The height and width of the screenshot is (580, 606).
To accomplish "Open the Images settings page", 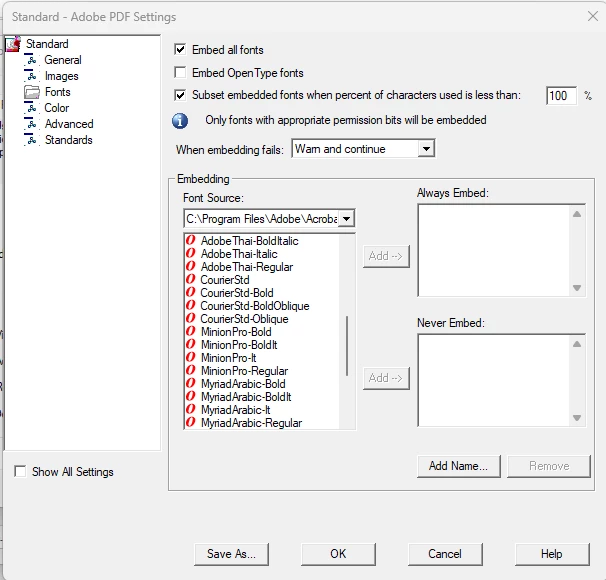I will [61, 76].
